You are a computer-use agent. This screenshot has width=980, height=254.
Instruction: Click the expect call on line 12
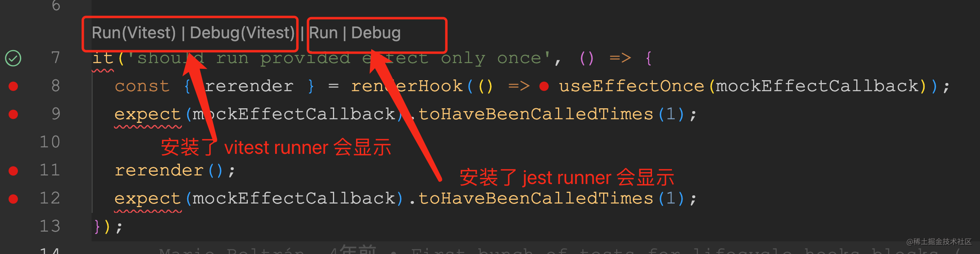pos(147,199)
